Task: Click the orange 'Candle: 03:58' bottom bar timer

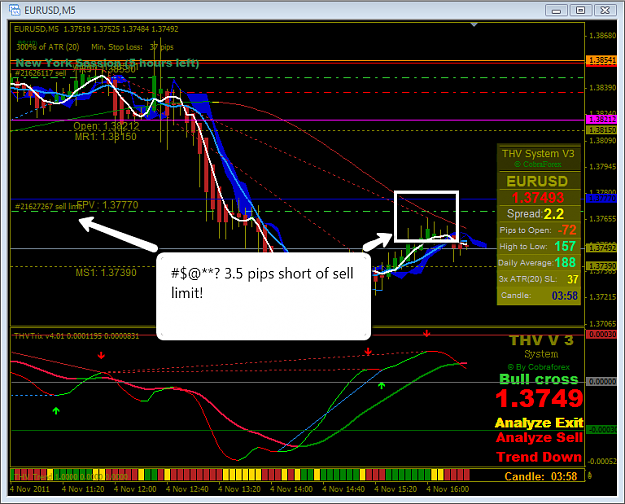Action: tap(540, 476)
